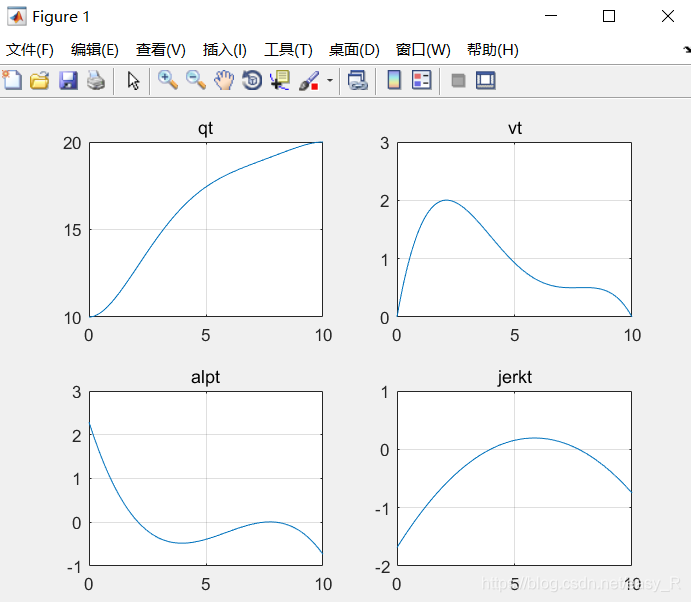Open the 工具(T) menu

point(288,50)
